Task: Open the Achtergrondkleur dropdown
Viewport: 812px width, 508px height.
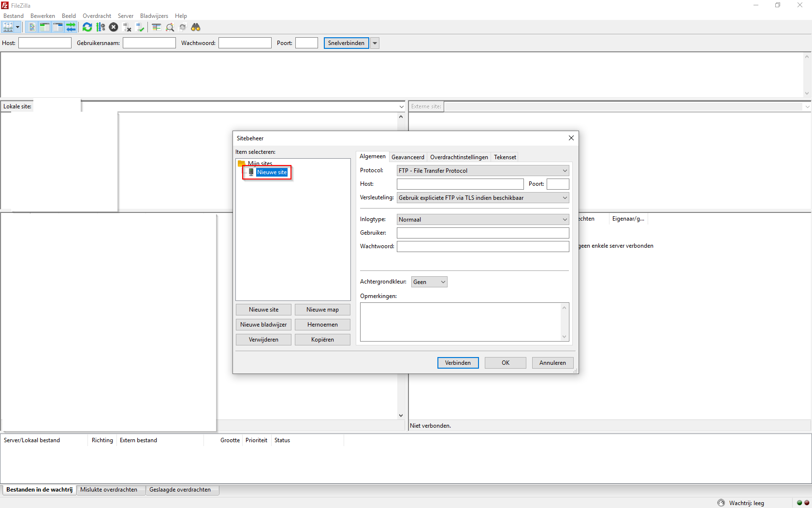Action: [429, 282]
